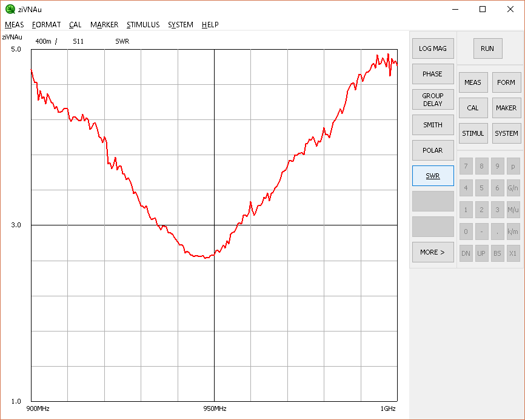This screenshot has width=525, height=420.
Task: Select GROUP DELAY format button
Action: tap(433, 99)
